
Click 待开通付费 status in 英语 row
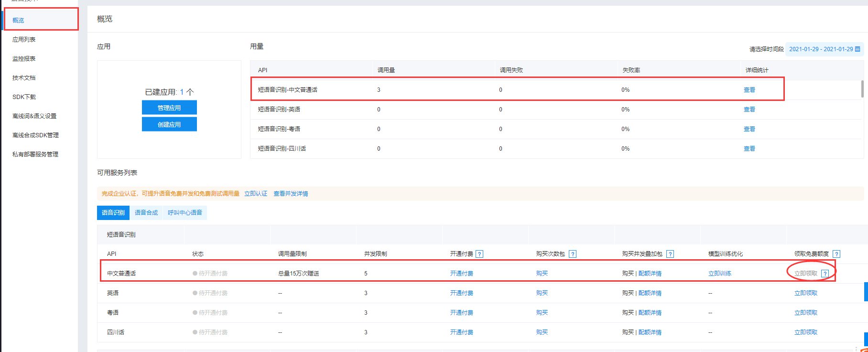[210, 293]
